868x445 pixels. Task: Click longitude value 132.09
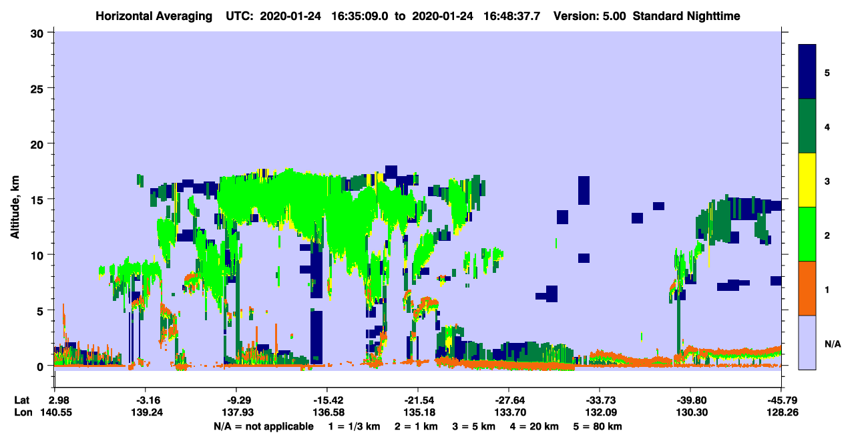pyautogui.click(x=600, y=413)
